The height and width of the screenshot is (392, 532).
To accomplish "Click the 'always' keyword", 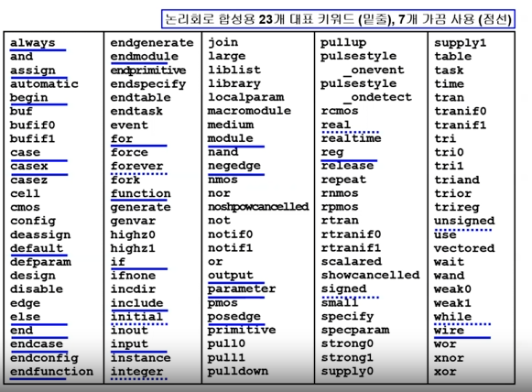I will [x=33, y=43].
